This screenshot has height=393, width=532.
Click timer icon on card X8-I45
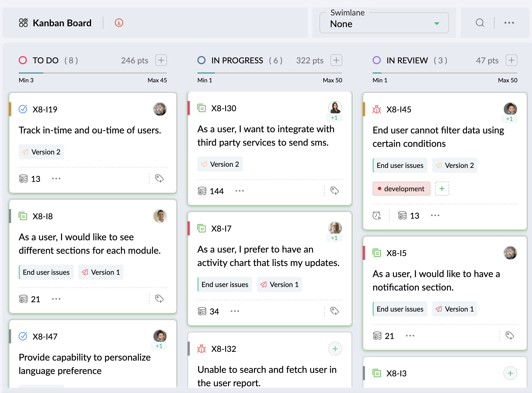pos(377,215)
